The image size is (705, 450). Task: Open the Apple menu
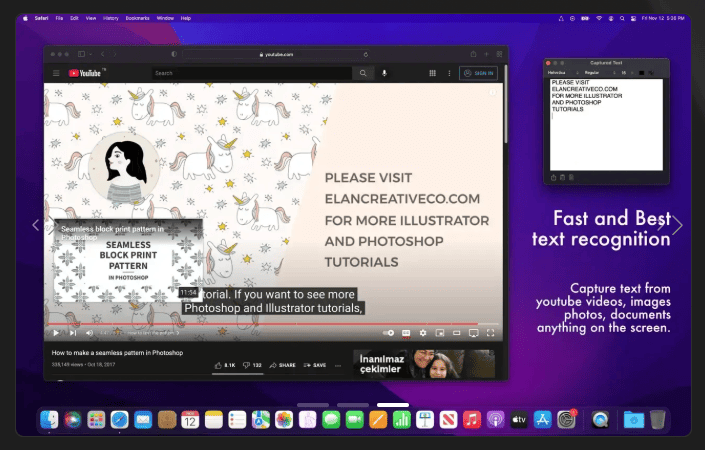pyautogui.click(x=25, y=18)
